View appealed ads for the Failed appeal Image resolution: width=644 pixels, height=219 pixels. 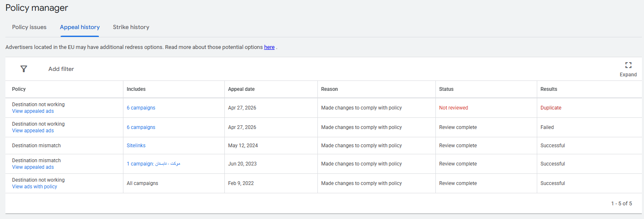[x=33, y=131]
